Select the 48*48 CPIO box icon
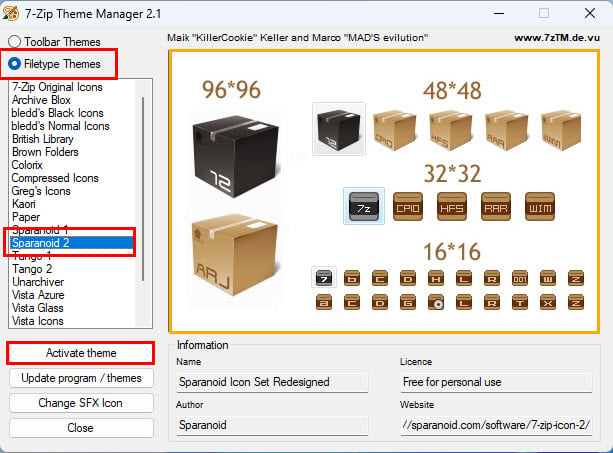The image size is (613, 453). click(394, 130)
